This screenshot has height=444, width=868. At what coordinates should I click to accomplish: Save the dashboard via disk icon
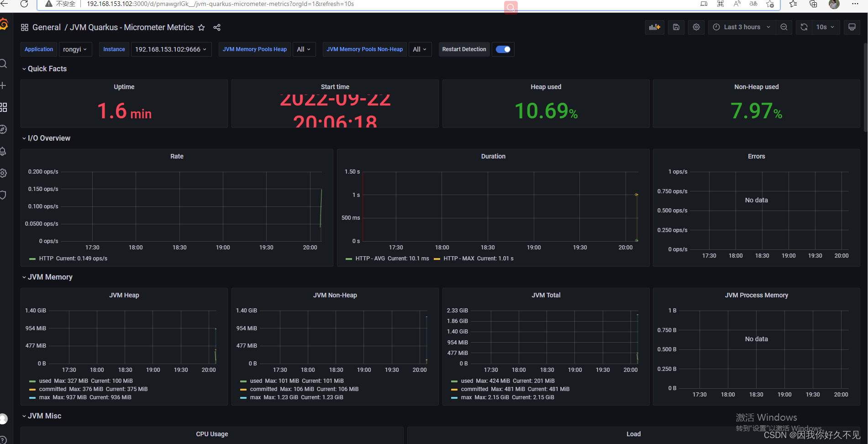676,27
